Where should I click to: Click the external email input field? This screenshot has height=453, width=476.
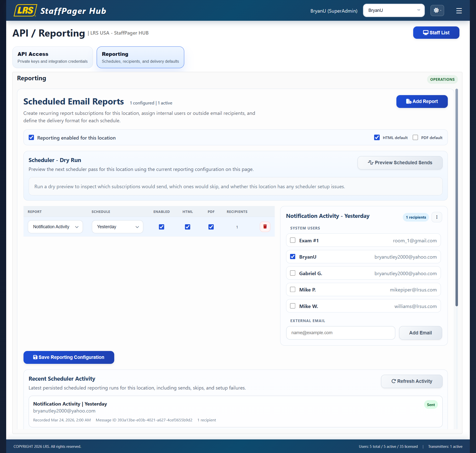pos(340,333)
